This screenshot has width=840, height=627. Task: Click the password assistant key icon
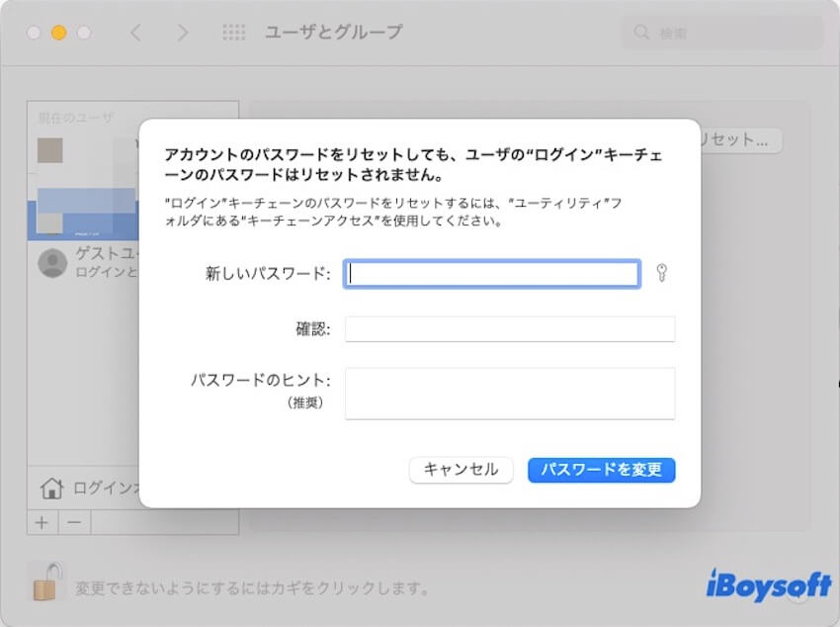click(661, 273)
